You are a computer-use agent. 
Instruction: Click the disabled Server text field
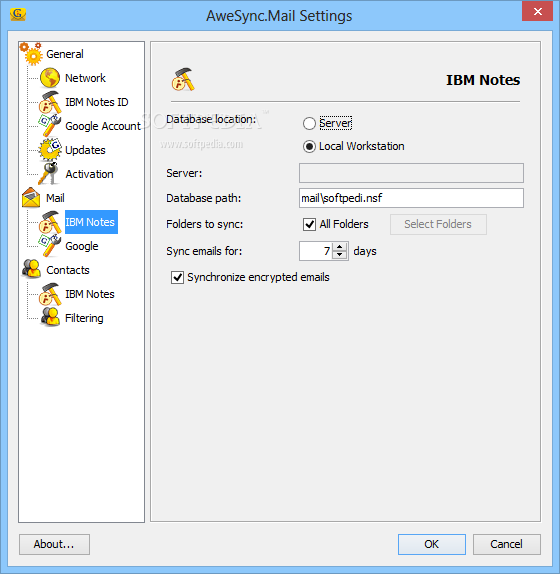click(411, 173)
